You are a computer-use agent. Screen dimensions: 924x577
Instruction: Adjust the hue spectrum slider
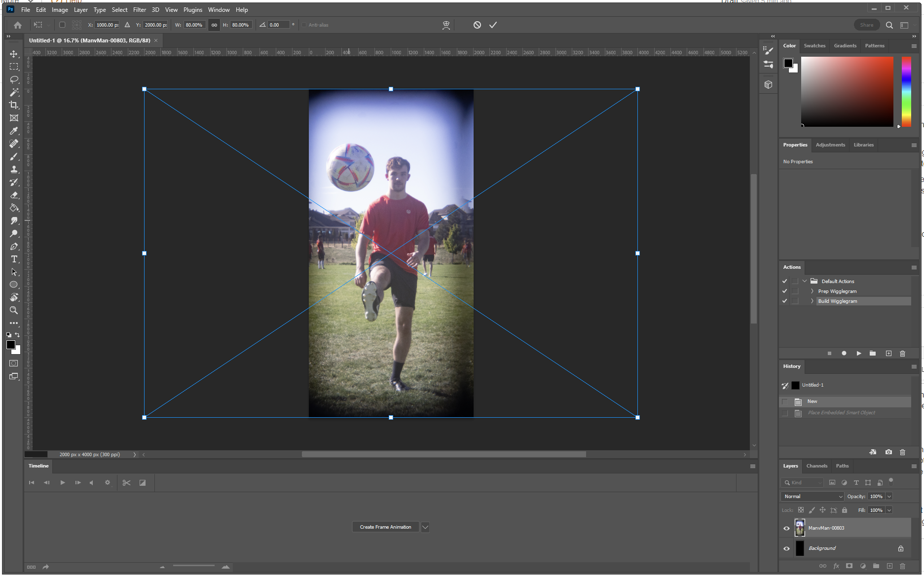coord(906,92)
